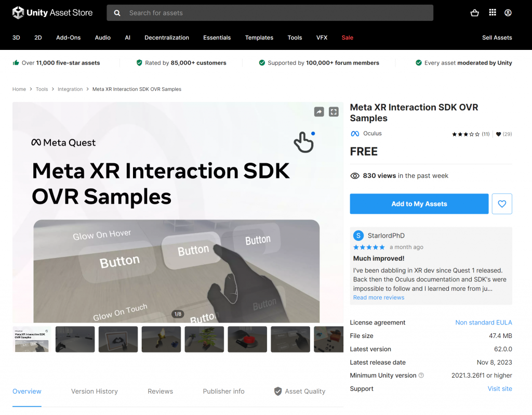Expand the Tools breadcrumb entry
The image size is (532, 415).
click(42, 89)
